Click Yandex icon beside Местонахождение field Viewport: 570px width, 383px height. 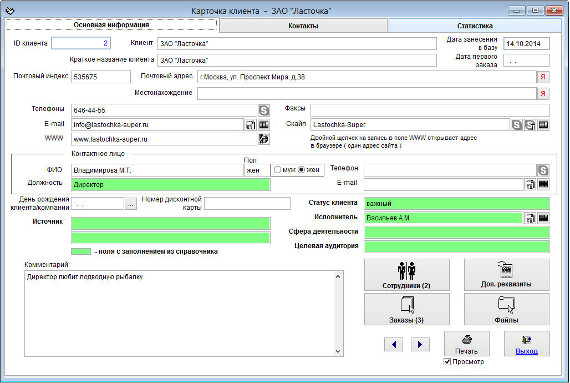coord(543,93)
